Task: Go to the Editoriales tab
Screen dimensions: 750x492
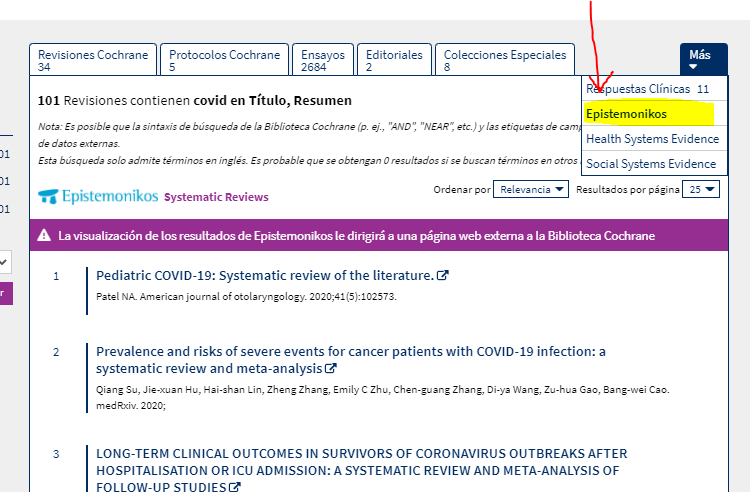Action: pos(394,60)
